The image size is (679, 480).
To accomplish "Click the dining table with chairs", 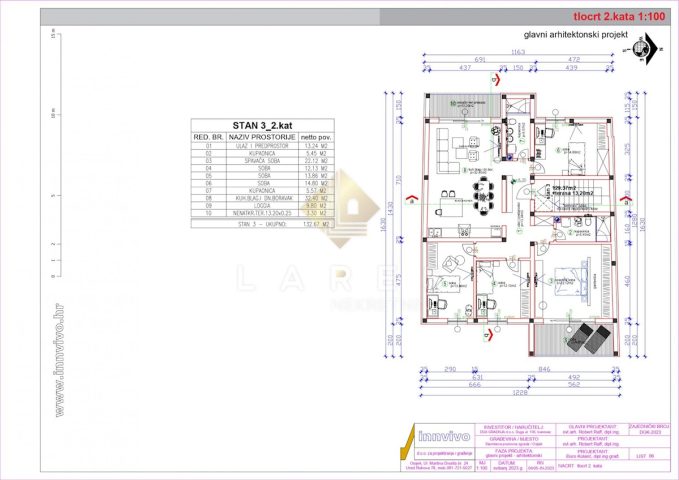I will [483, 196].
